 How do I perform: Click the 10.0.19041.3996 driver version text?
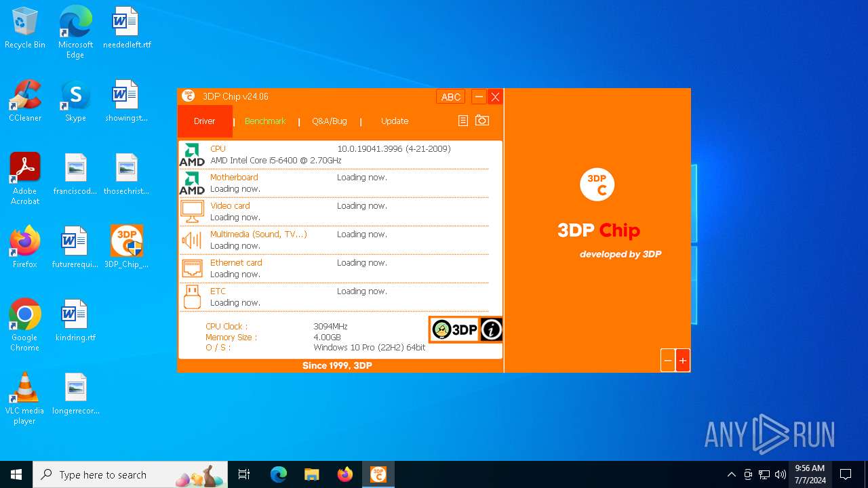coord(394,149)
